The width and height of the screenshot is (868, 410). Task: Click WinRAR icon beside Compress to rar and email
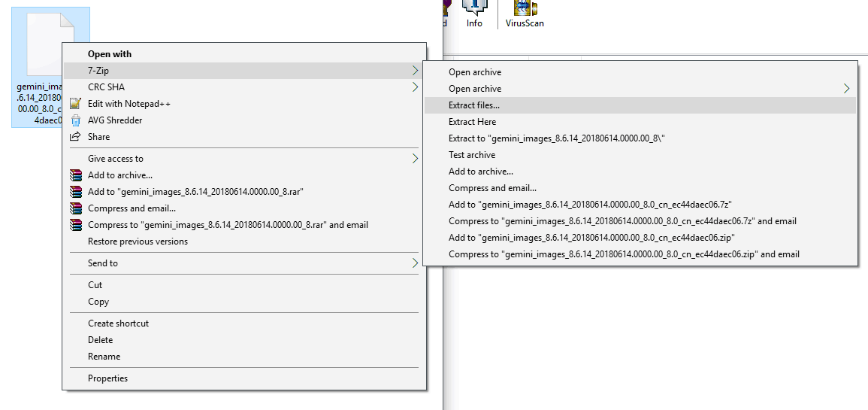pos(75,225)
